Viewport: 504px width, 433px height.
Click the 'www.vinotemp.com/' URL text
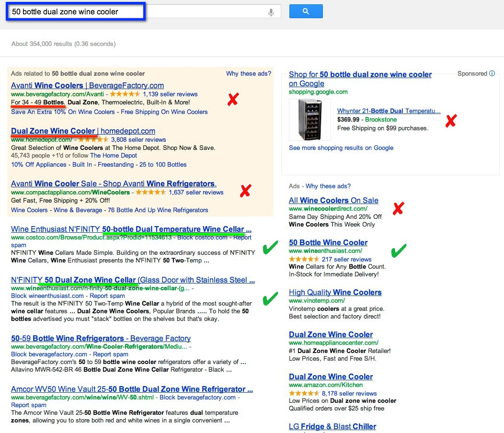pos(317,300)
